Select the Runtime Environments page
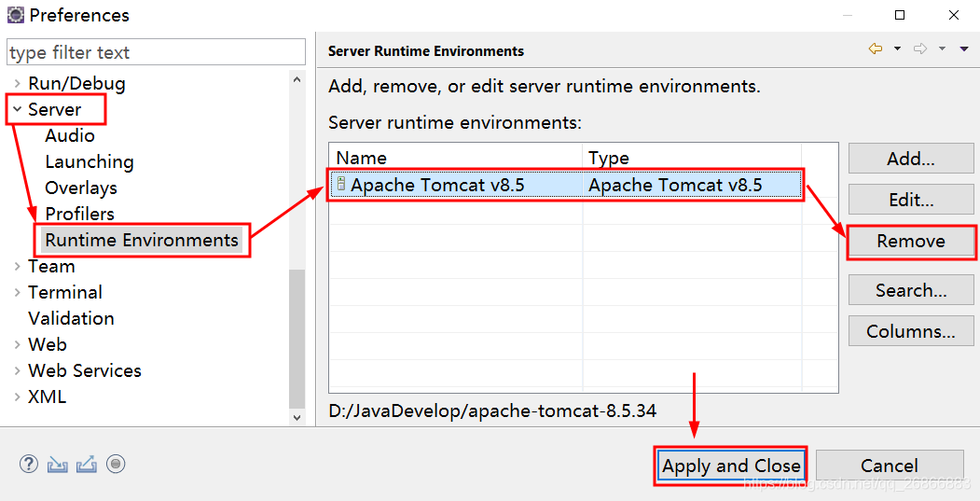This screenshot has width=980, height=501. [x=142, y=240]
